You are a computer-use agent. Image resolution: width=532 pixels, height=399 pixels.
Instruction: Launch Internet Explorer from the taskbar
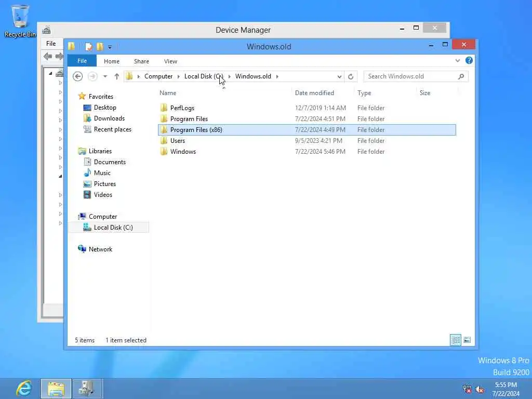24,389
